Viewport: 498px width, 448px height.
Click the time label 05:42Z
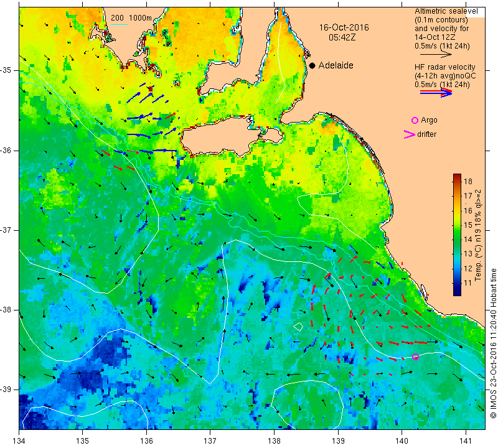(342, 37)
